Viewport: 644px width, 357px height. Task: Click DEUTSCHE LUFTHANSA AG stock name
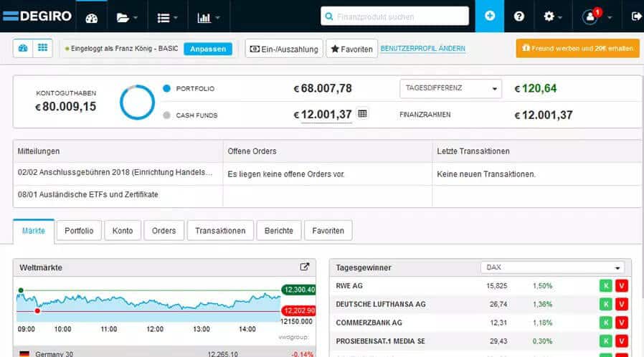pyautogui.click(x=381, y=304)
